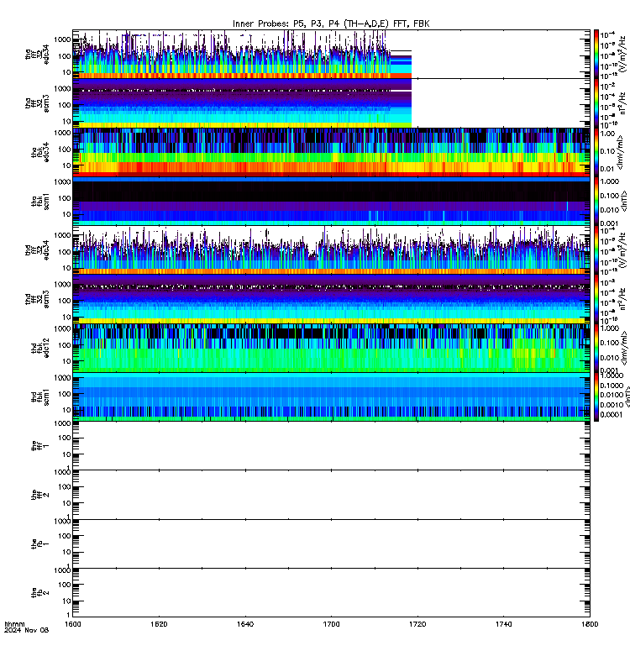
Task: Click the tha fbk edc34 spectrogram panel
Action: [x=331, y=152]
